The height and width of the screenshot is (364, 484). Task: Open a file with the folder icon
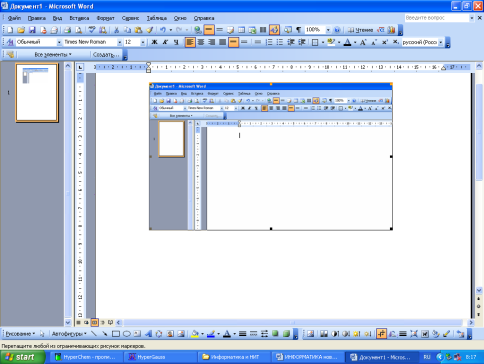(x=21, y=30)
